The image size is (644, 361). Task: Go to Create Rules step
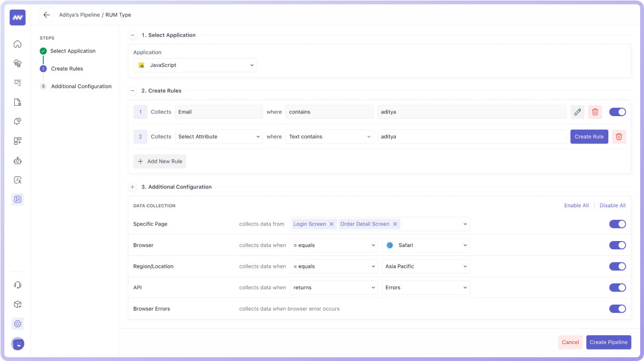click(67, 68)
